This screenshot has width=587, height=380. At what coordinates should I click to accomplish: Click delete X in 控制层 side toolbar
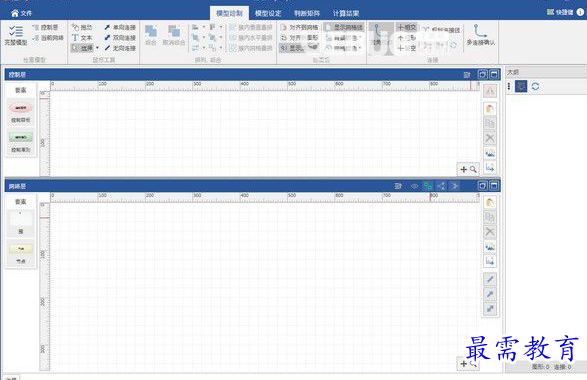click(490, 138)
